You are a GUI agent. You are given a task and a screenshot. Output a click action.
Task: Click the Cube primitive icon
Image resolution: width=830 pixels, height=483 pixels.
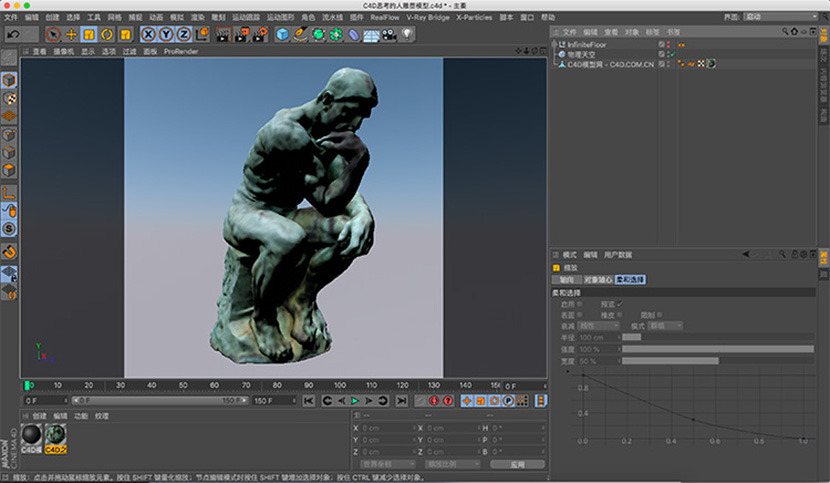[283, 35]
